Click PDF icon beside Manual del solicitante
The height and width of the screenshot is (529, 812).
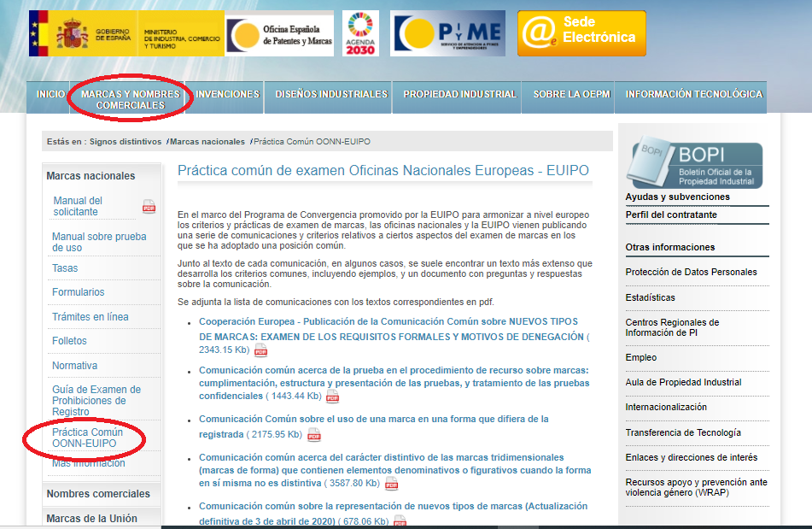149,206
